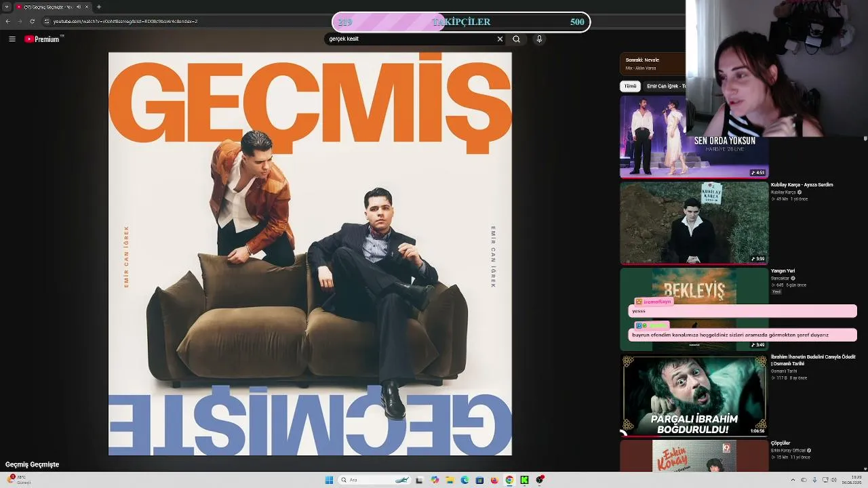Go back using browser back arrow

(7, 21)
